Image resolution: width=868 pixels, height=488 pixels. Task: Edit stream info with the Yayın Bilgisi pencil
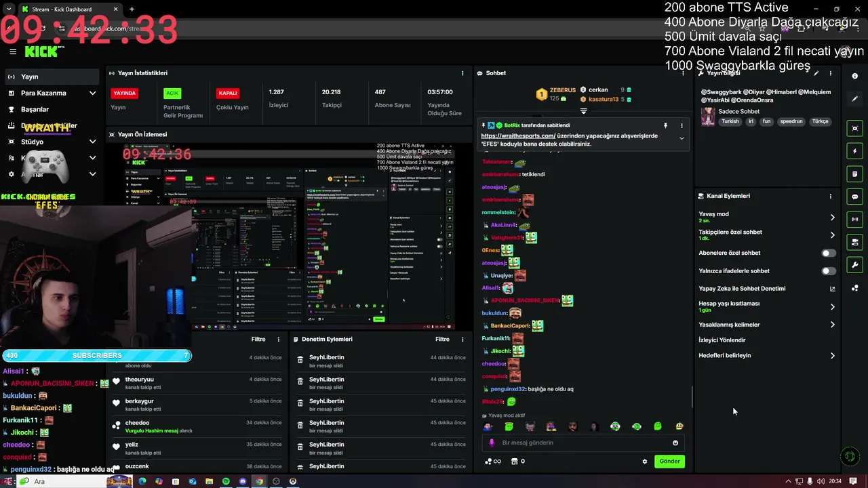point(816,73)
